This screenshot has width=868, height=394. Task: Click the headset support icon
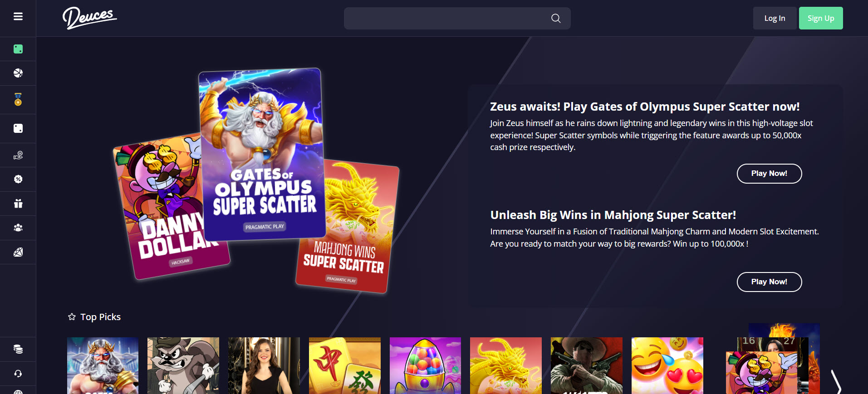(18, 374)
